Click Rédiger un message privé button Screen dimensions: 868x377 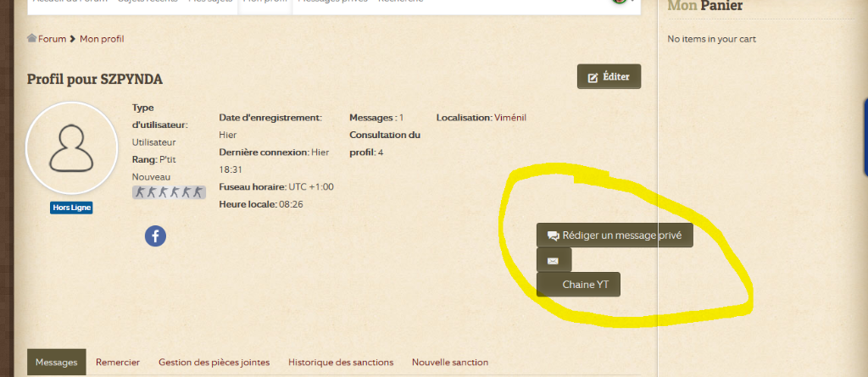[615, 236]
